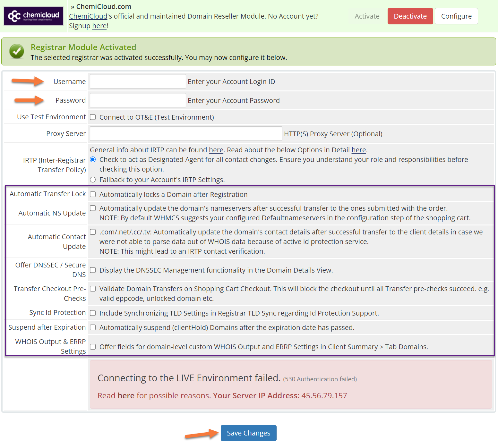498x448 pixels.
Task: Open 'here' link in authentication error
Action: (126, 395)
